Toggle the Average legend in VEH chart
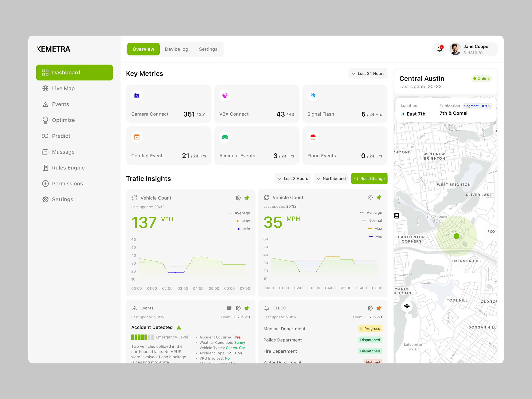Viewport: 532px width, 399px height. click(239, 213)
